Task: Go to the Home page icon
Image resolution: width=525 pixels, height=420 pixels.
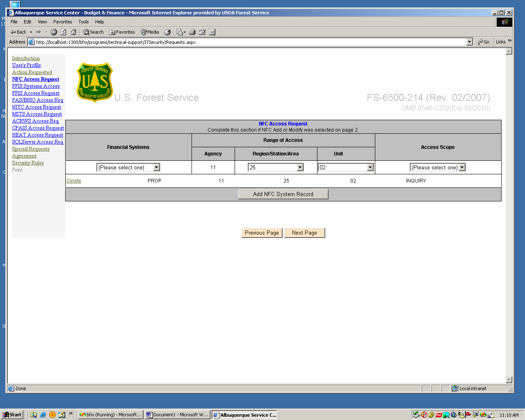Action: click(x=73, y=32)
